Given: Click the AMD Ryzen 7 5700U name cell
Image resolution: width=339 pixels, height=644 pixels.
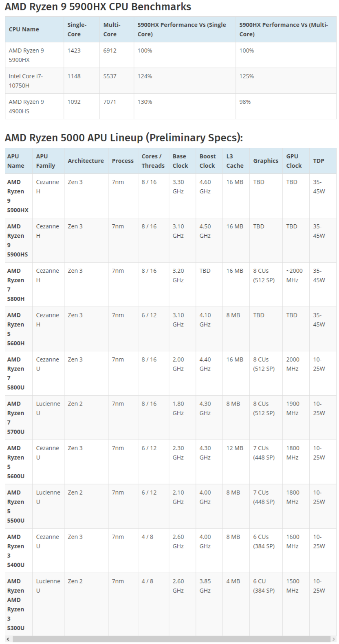Looking at the screenshot, I should tap(19, 418).
